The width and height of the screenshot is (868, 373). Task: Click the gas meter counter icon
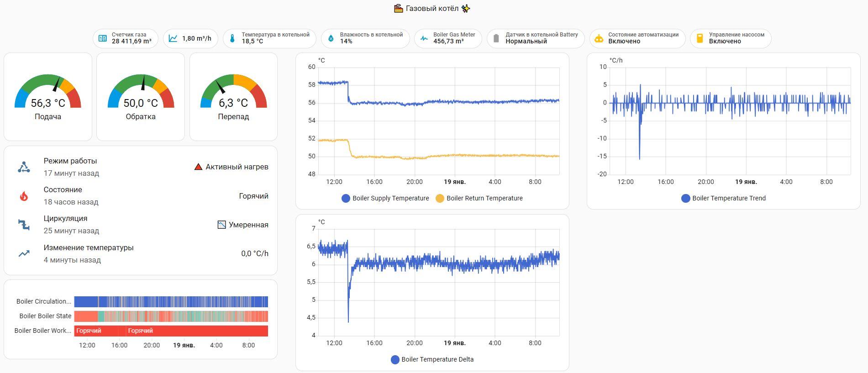(x=103, y=38)
